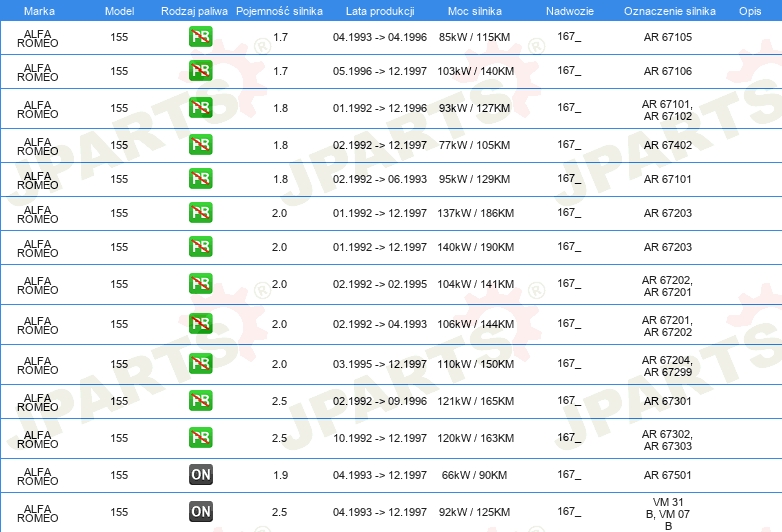Screen dimensions: 782x532
Task: Select the petrol fuel icon for 77kW / 105KM
Action: (x=200, y=145)
